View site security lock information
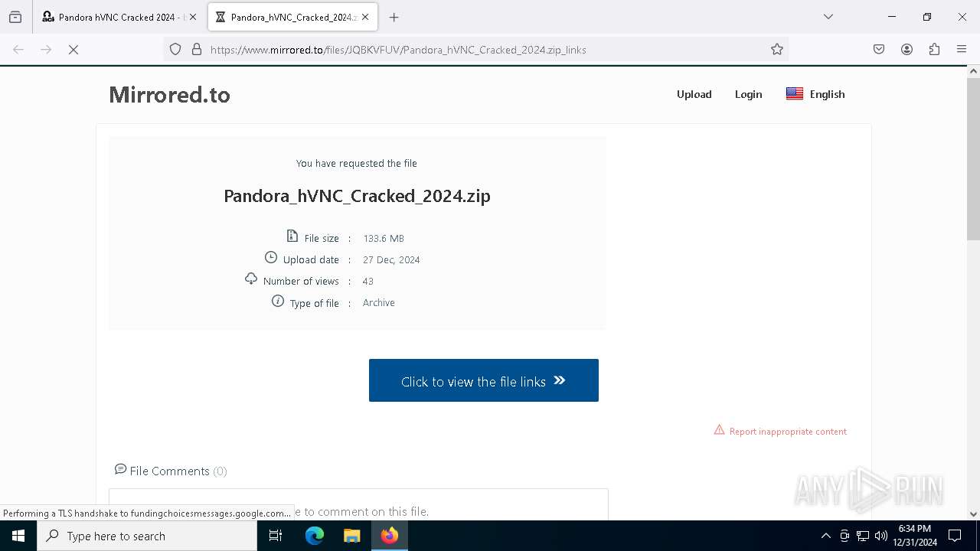Viewport: 980px width, 551px height. tap(197, 50)
